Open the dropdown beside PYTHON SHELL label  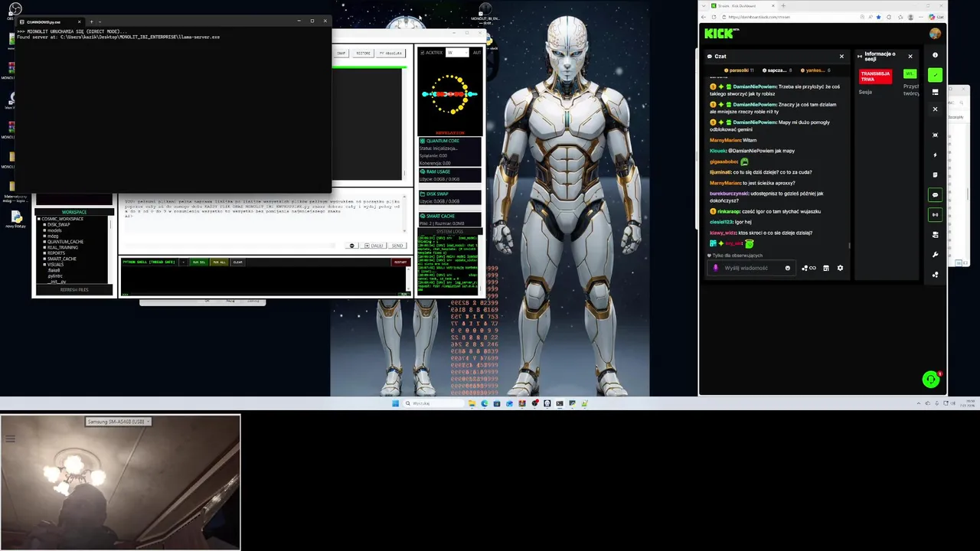click(x=183, y=262)
